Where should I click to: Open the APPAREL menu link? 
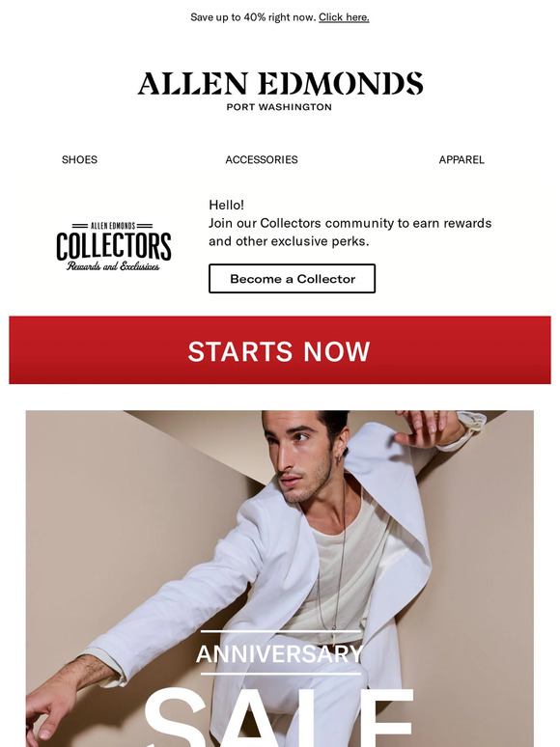pyautogui.click(x=462, y=159)
